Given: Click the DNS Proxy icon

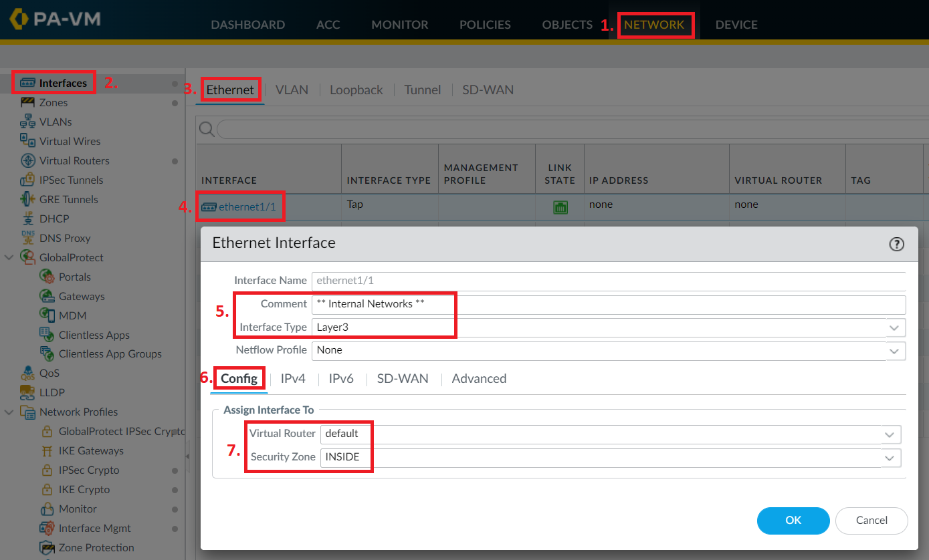Looking at the screenshot, I should (x=27, y=238).
